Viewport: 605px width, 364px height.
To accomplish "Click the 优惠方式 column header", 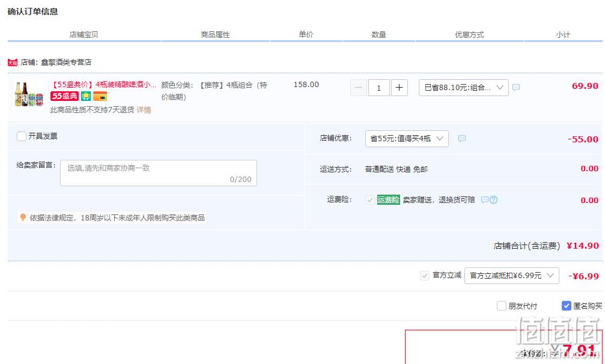I will [469, 35].
